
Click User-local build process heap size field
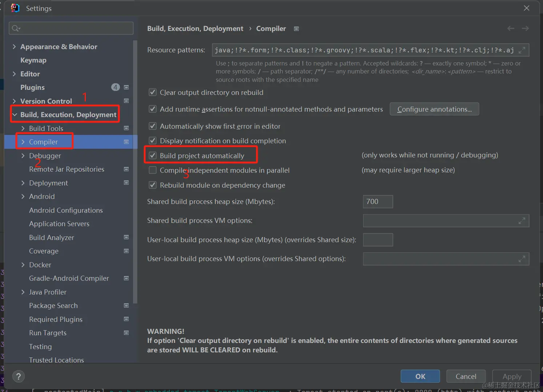coord(378,240)
